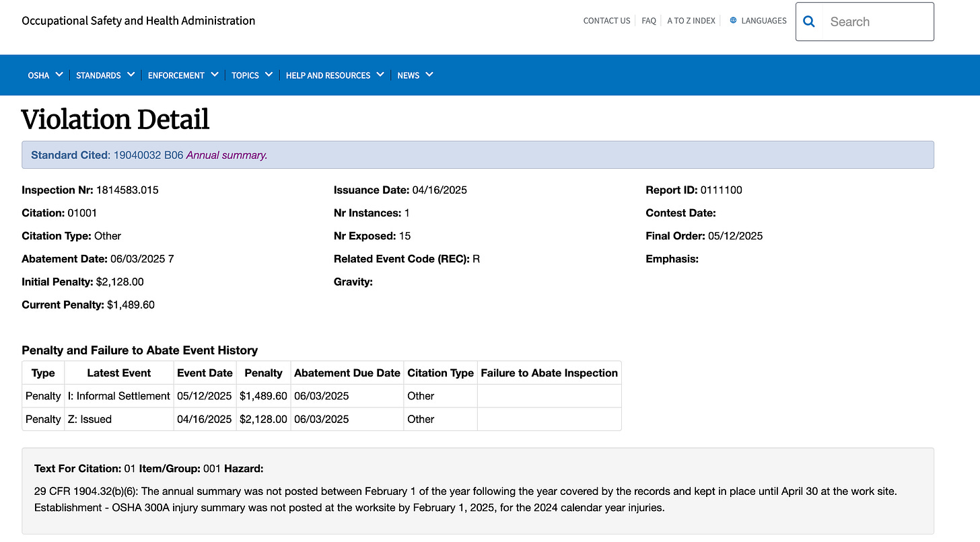The image size is (980, 542).
Task: Click the 'I: Informal Settlement' table cell
Action: [x=118, y=396]
